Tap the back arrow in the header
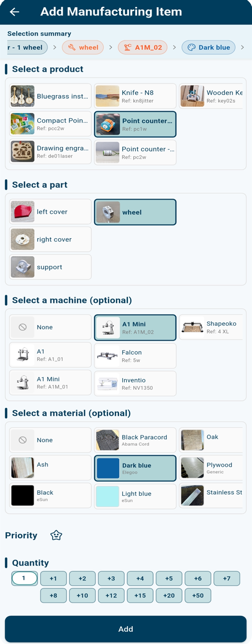Screen dimensions: 252x644 point(14,12)
